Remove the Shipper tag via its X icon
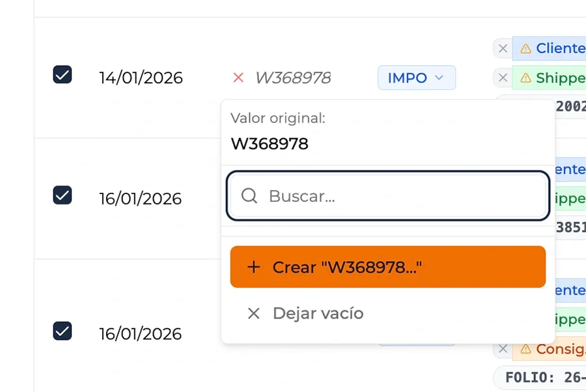 (x=502, y=77)
